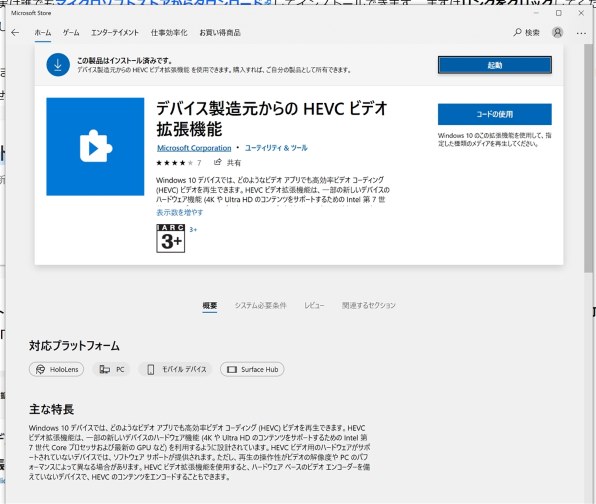The image size is (596, 504).
Task: Click the star rating row
Action: coord(175,163)
